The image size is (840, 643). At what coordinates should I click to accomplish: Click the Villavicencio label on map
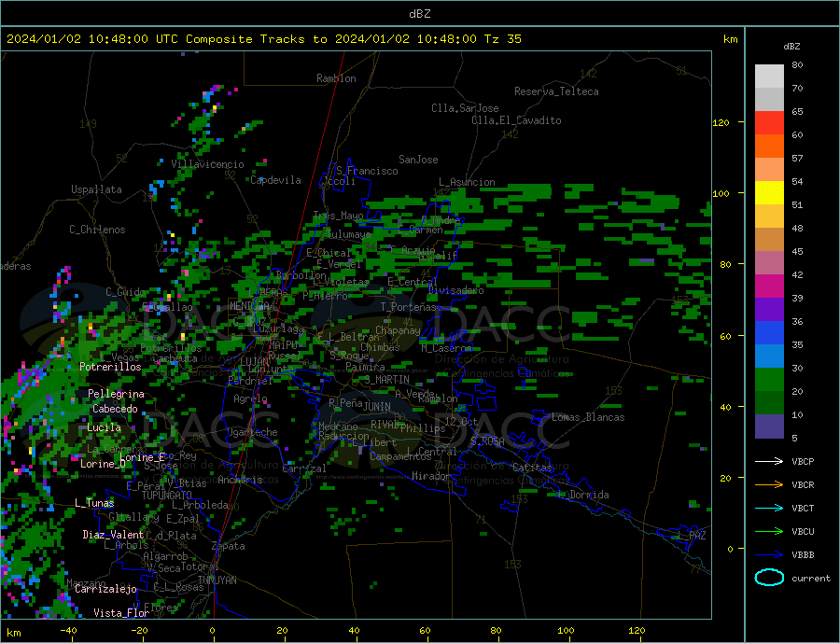tap(207, 164)
